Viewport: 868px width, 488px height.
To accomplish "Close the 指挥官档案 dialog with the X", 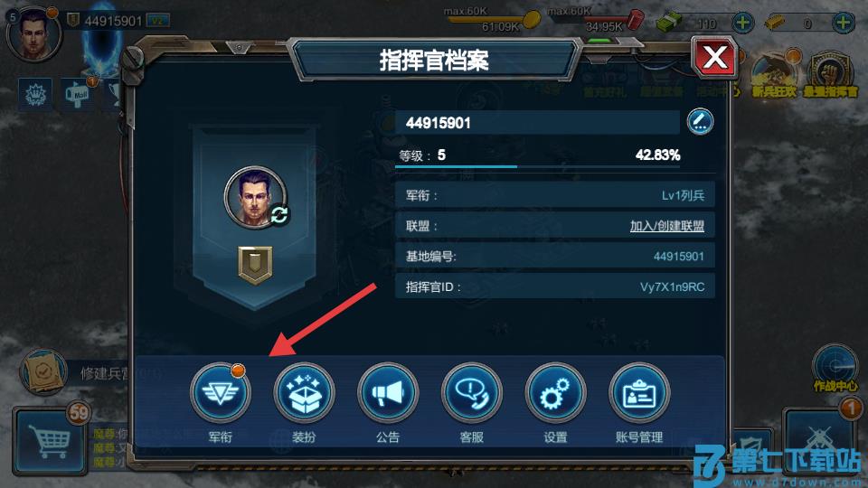I will point(714,58).
